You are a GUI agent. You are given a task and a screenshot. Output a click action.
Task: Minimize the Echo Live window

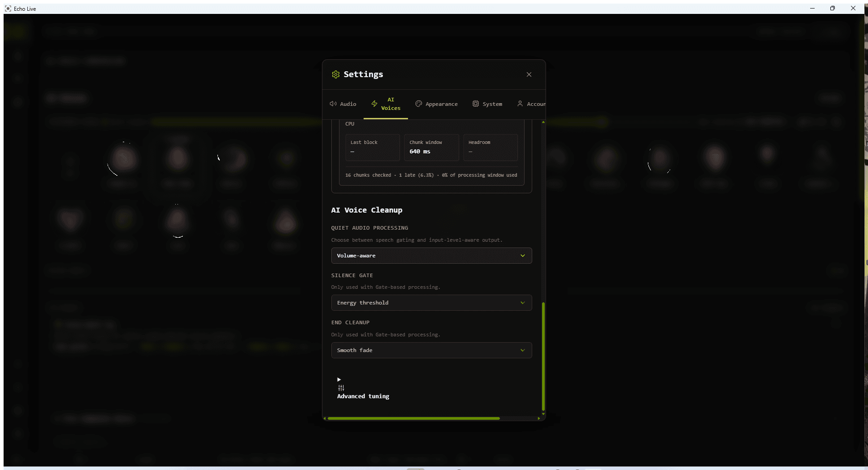tap(812, 8)
